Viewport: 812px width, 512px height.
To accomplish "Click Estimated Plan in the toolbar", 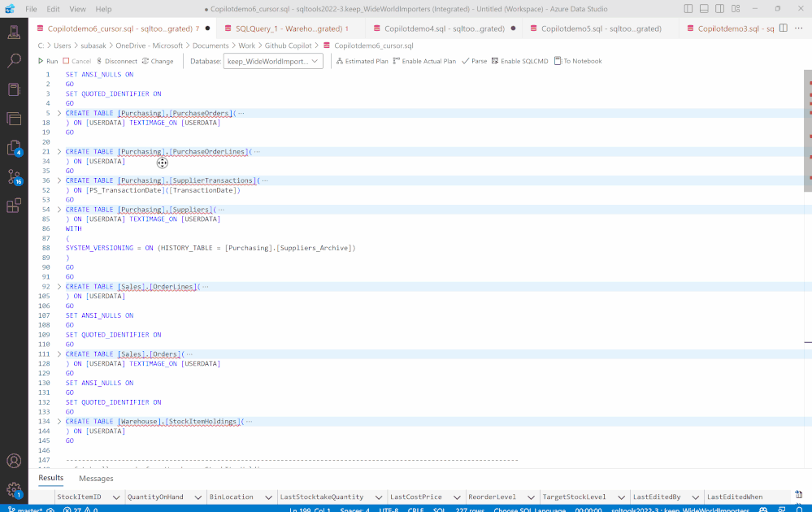I will click(362, 61).
